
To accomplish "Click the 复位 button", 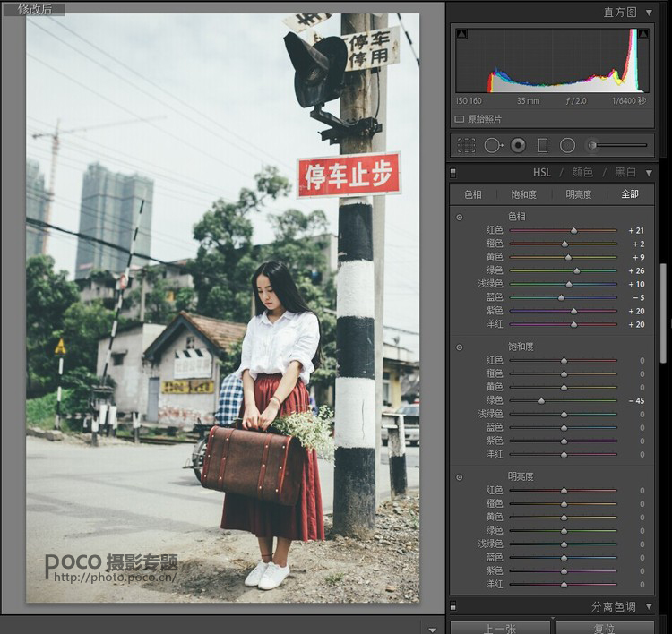I will pos(605,628).
